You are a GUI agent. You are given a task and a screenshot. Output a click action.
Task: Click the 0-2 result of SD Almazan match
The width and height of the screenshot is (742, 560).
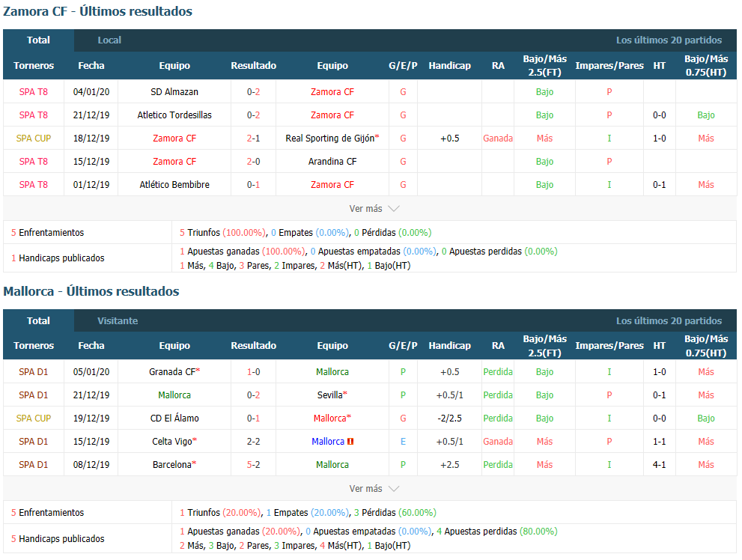pyautogui.click(x=253, y=92)
